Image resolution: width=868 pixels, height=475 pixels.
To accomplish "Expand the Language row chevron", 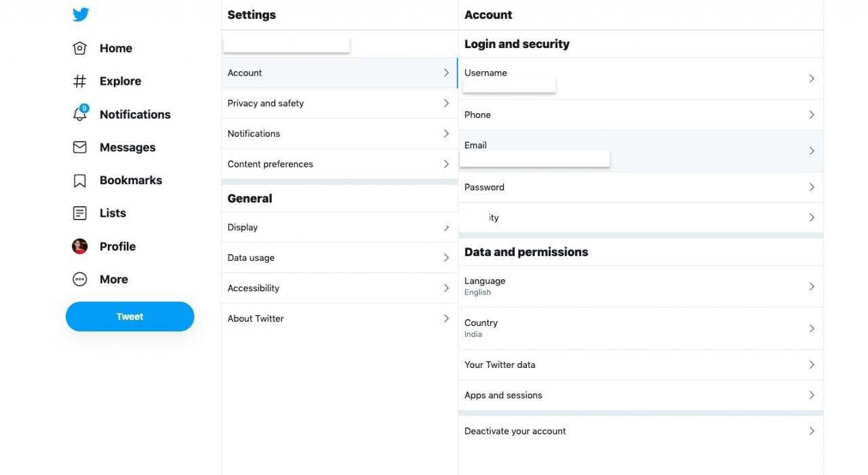I will point(812,287).
